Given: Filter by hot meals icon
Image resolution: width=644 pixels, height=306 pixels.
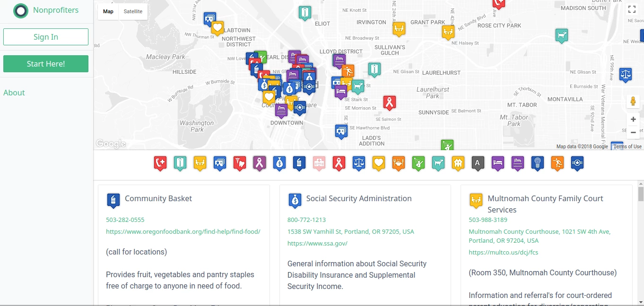Looking at the screenshot, I should (x=399, y=163).
